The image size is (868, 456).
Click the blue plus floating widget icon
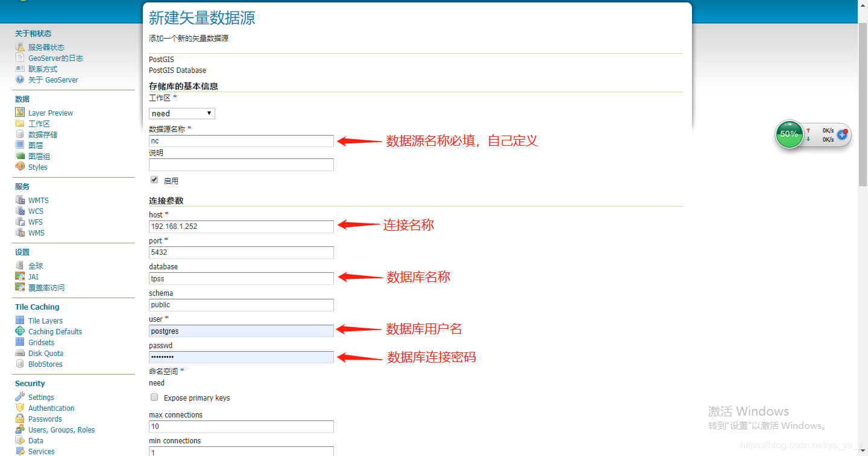tap(842, 135)
